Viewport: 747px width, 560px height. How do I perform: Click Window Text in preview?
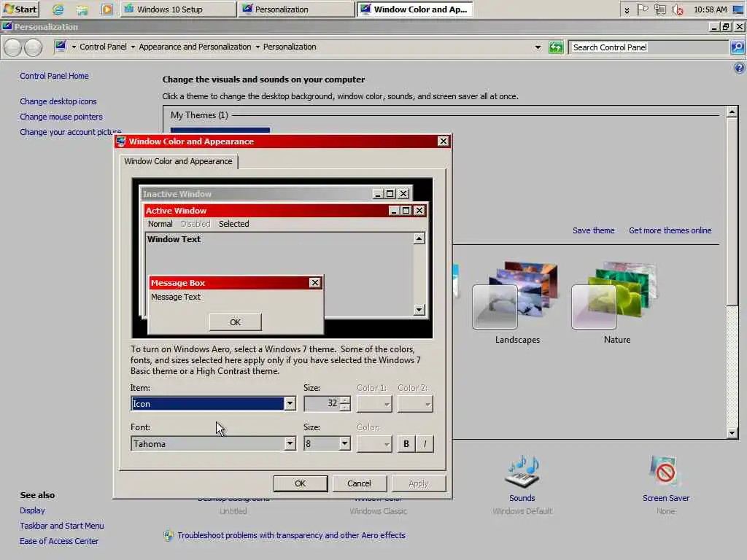click(174, 239)
